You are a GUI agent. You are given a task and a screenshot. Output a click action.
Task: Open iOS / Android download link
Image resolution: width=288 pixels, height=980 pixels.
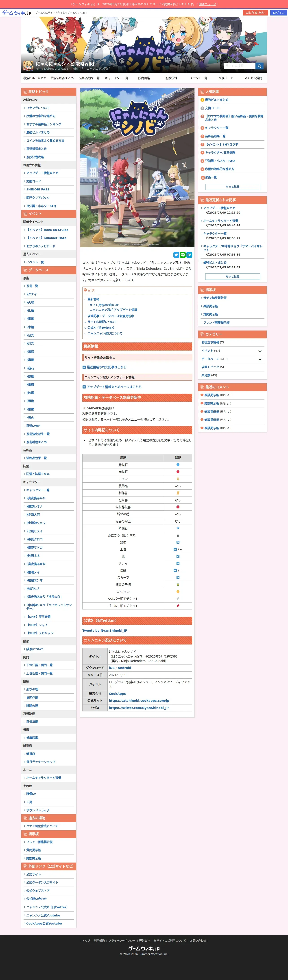[120, 668]
